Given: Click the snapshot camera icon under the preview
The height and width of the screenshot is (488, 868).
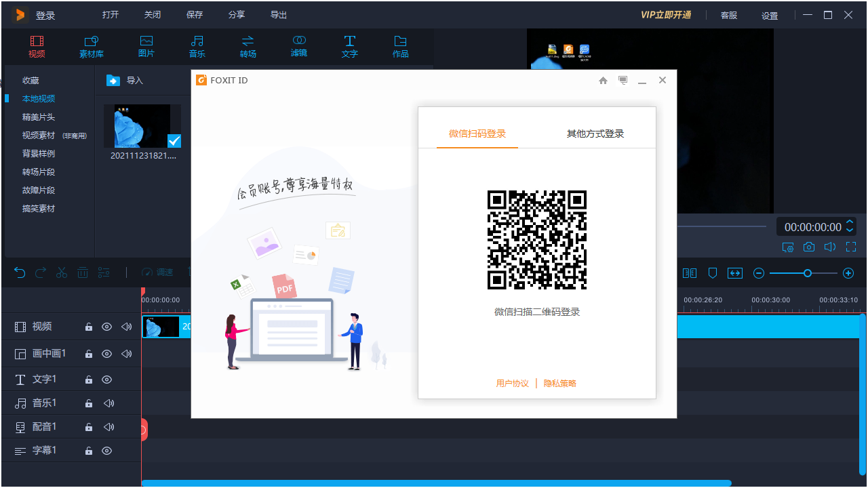Looking at the screenshot, I should (808, 247).
